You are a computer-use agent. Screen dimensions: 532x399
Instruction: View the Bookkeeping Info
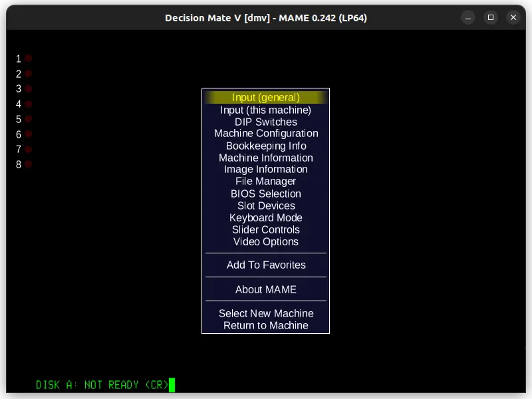coord(265,146)
